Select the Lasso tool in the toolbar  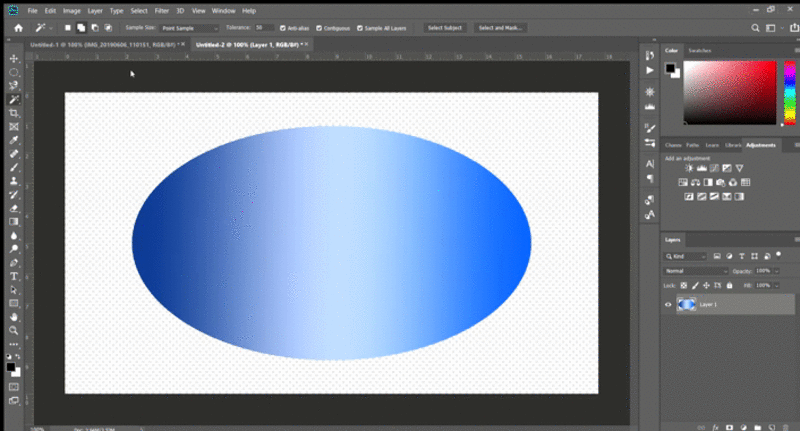click(x=14, y=86)
